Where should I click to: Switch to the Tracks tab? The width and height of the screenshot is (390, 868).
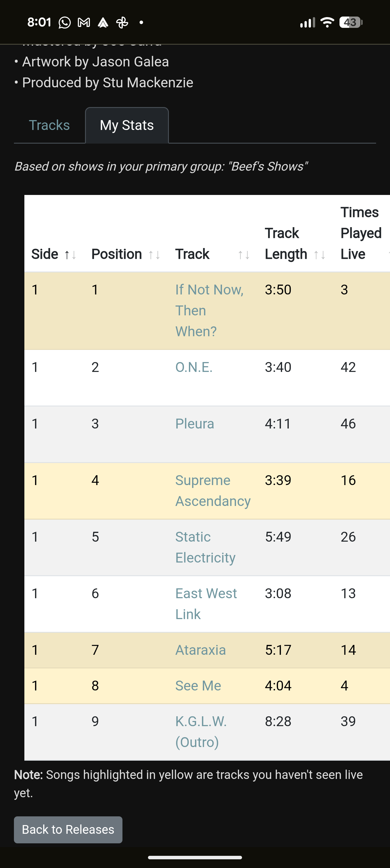tap(49, 125)
